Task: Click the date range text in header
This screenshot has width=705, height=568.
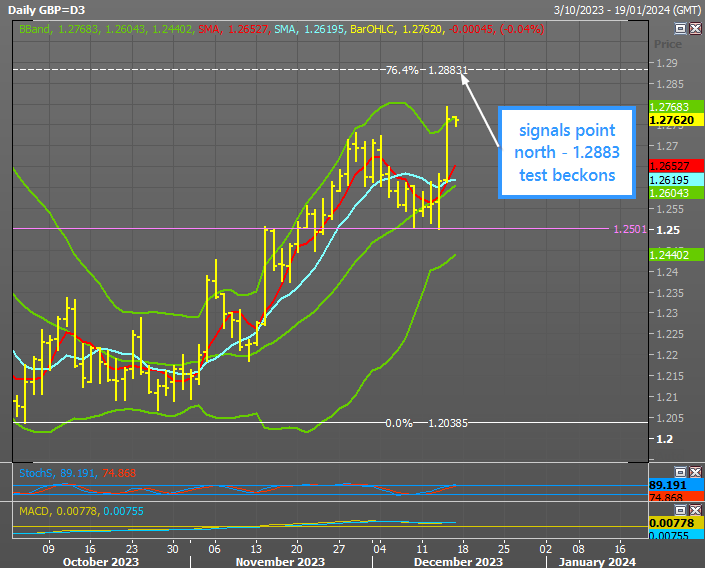Action: point(625,9)
